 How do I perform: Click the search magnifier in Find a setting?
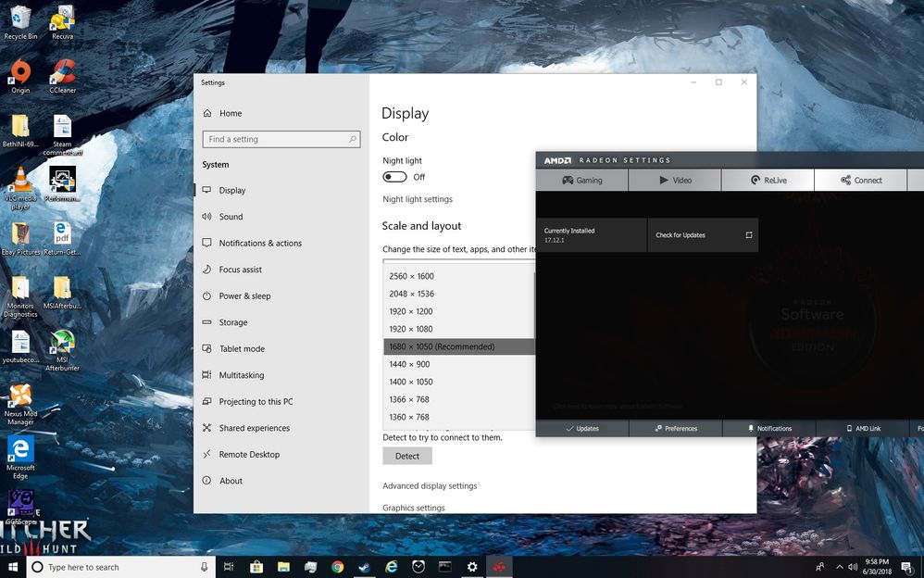(x=353, y=139)
